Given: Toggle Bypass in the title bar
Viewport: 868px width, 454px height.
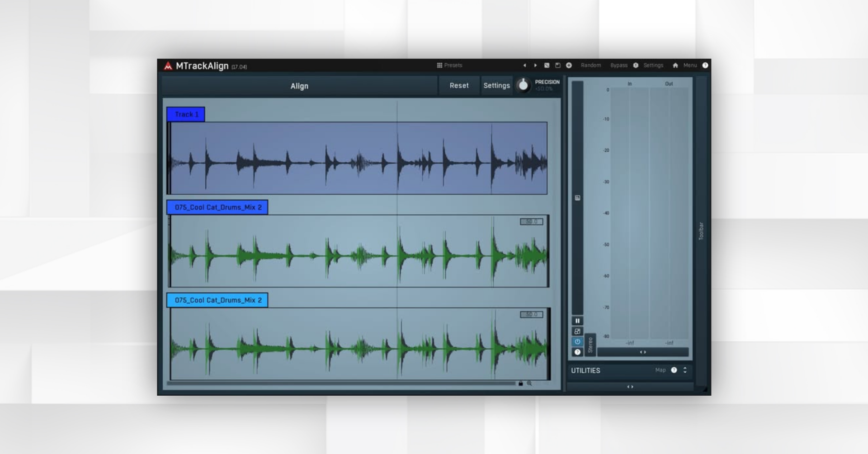Looking at the screenshot, I should pyautogui.click(x=619, y=66).
